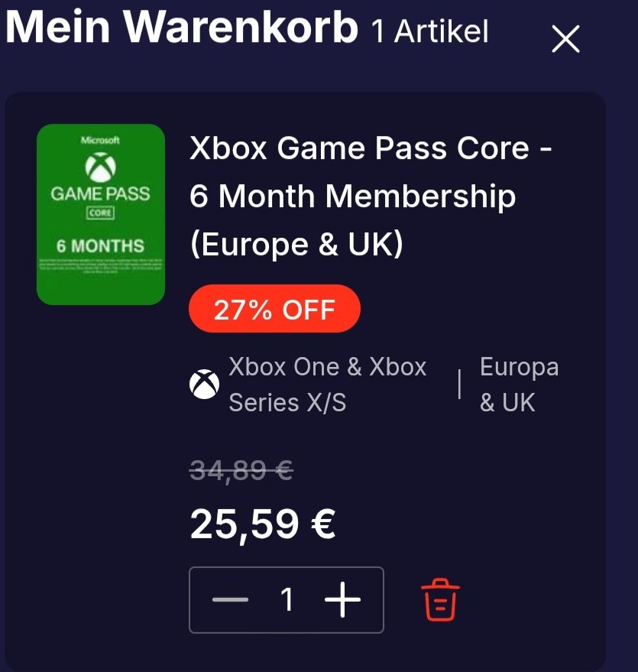
Task: Open the Xbox Game Pass Core product title
Action: pyautogui.click(x=371, y=196)
